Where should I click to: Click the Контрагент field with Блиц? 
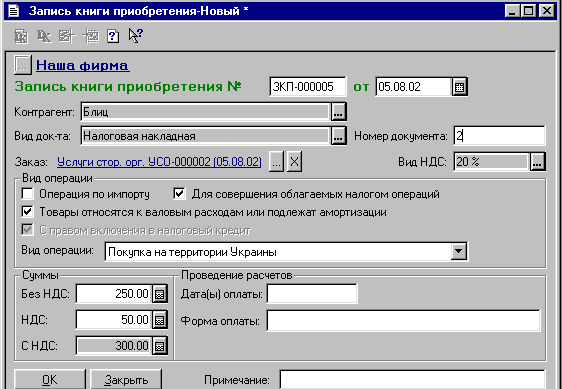click(205, 112)
